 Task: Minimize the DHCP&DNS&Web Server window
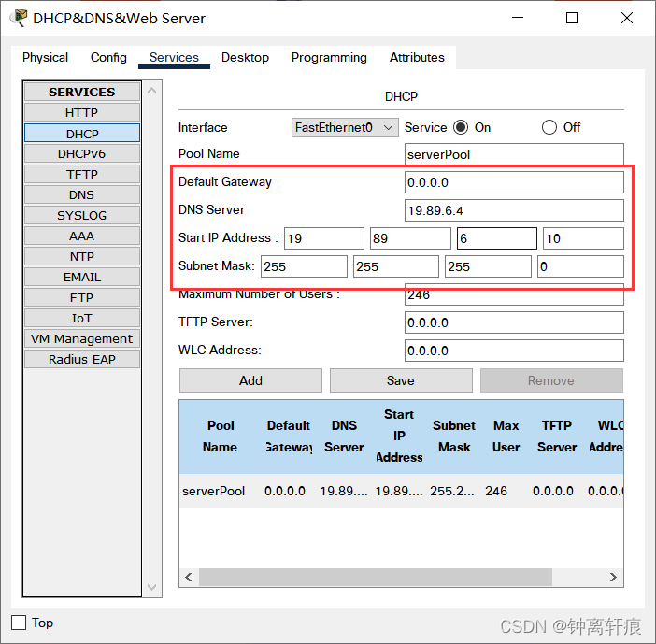[518, 18]
